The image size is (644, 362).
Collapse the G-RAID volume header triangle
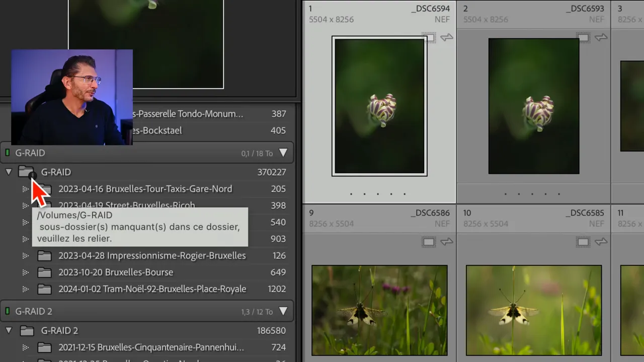pos(283,153)
